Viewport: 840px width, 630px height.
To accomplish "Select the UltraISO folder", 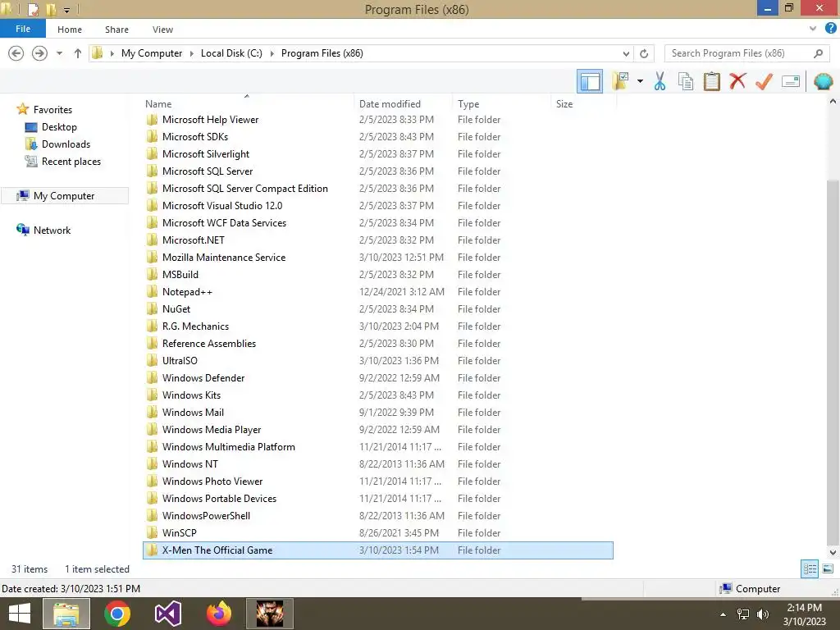I will 377,361.
